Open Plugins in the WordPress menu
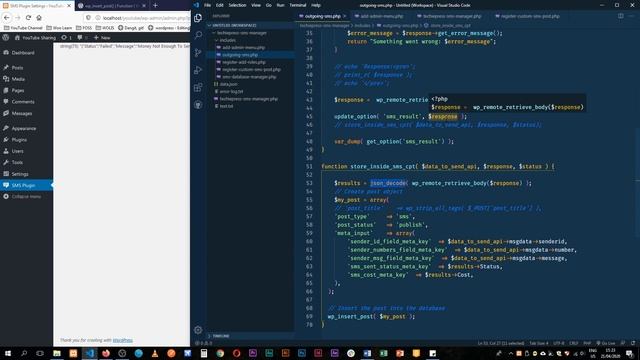The height and width of the screenshot is (360, 640). coord(27,140)
